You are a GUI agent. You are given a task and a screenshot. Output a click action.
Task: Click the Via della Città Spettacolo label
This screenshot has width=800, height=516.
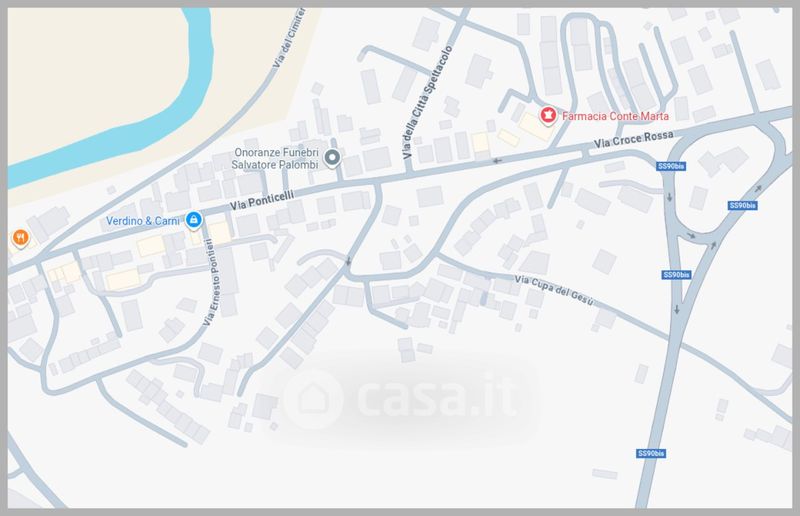[427, 102]
